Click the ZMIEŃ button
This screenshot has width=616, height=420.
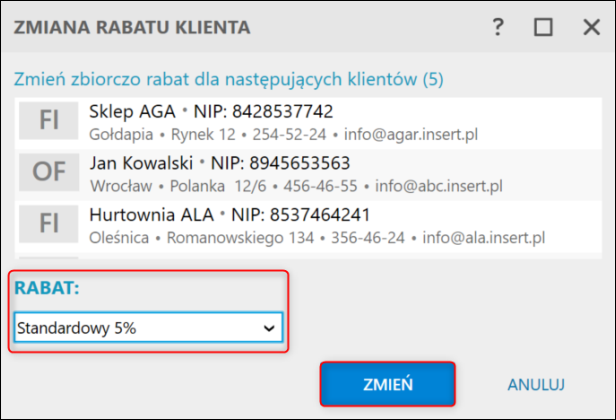[388, 384]
